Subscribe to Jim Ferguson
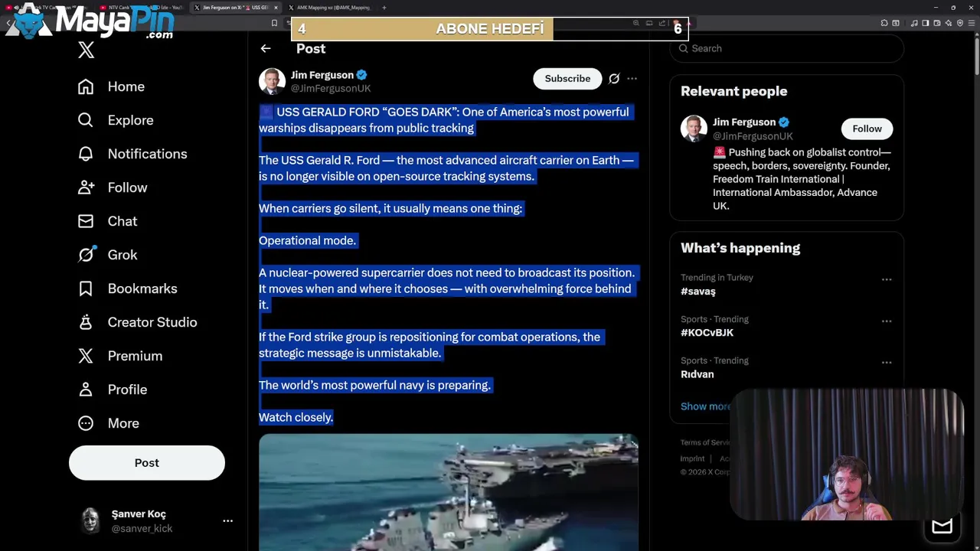Viewport: 980px width, 551px height. [x=567, y=78]
